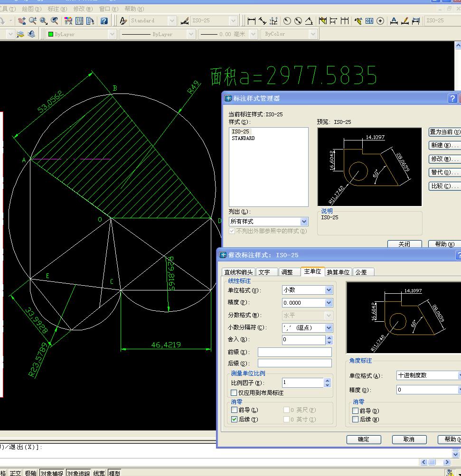Open the green ByLayer color selector
Screen dimensions: 461x476
82,34
